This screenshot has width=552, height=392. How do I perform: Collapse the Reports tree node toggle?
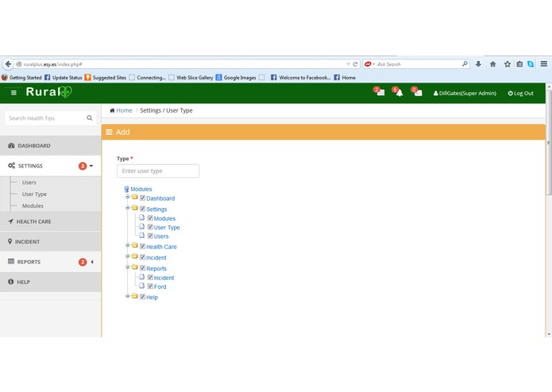coord(127,267)
